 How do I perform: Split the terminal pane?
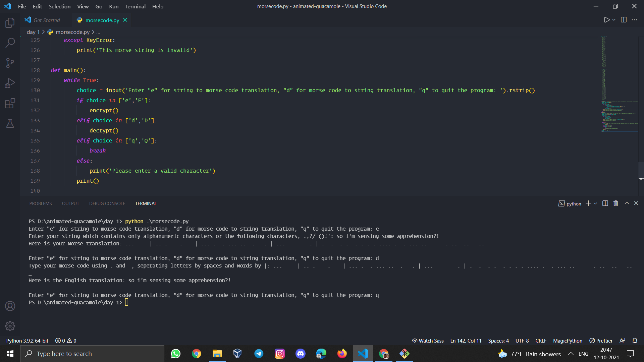tap(605, 203)
